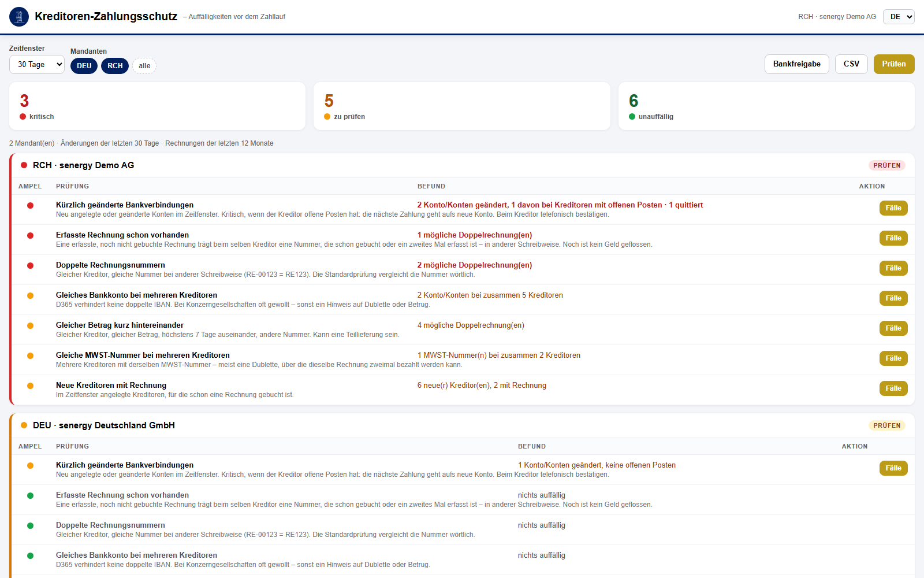Click the app logo icon in header
Image resolution: width=924 pixels, height=578 pixels.
click(x=19, y=17)
